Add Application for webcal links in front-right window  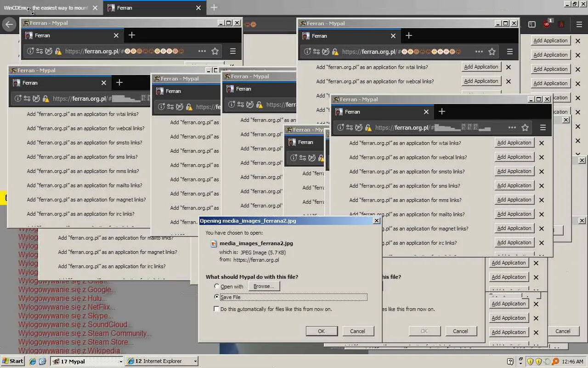(514, 157)
